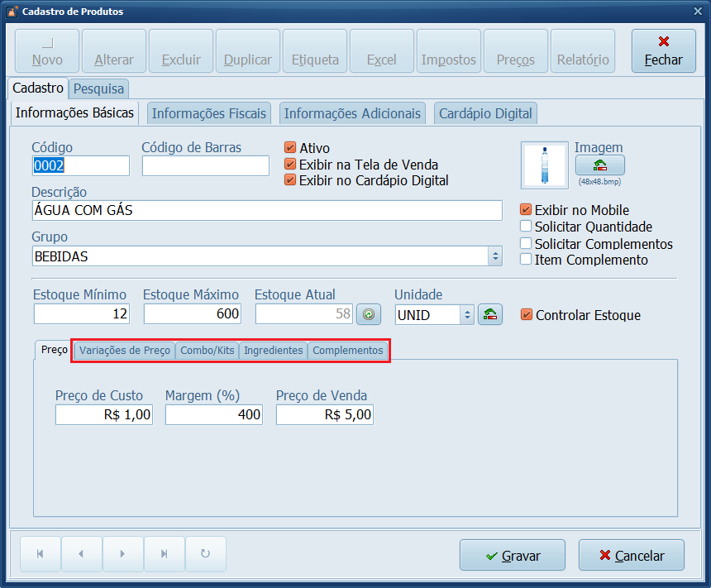Viewport: 711px width, 588px height.
Task: Click the image upload icon button
Action: click(x=599, y=165)
